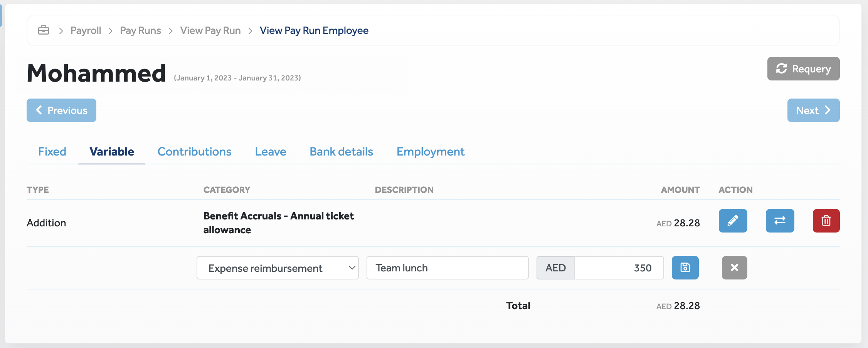Screen dimensions: 868x348
Task: Click the January 2023 date range text
Action: [x=237, y=78]
